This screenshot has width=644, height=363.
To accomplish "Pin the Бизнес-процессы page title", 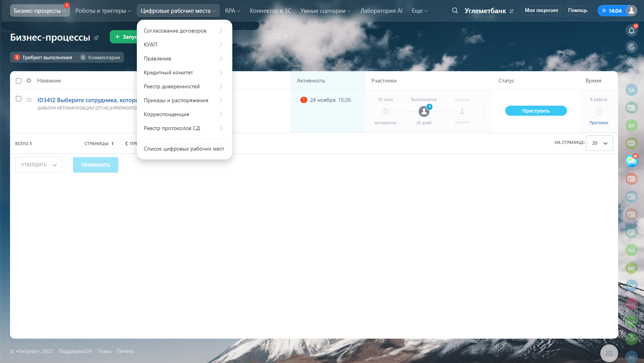I will (96, 38).
